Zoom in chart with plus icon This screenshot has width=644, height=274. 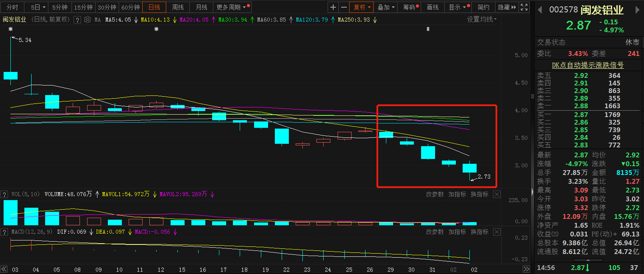point(333,7)
